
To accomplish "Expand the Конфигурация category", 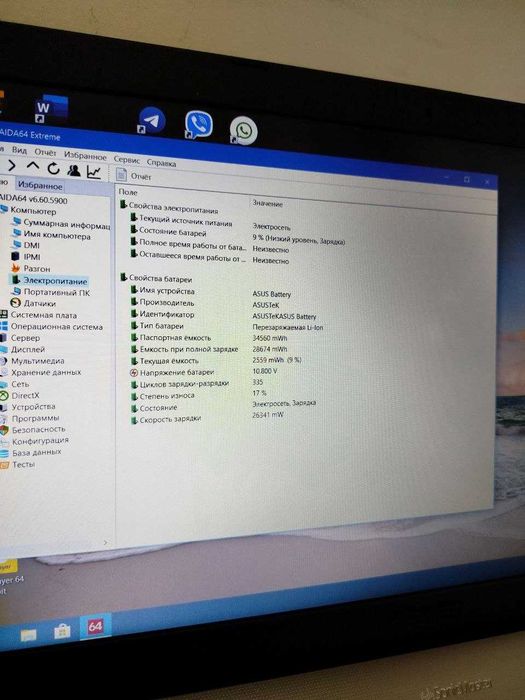I will pos(35,441).
